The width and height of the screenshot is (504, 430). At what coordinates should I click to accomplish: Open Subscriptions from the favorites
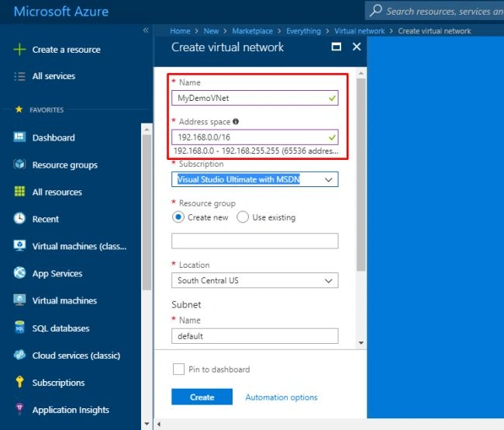[58, 383]
